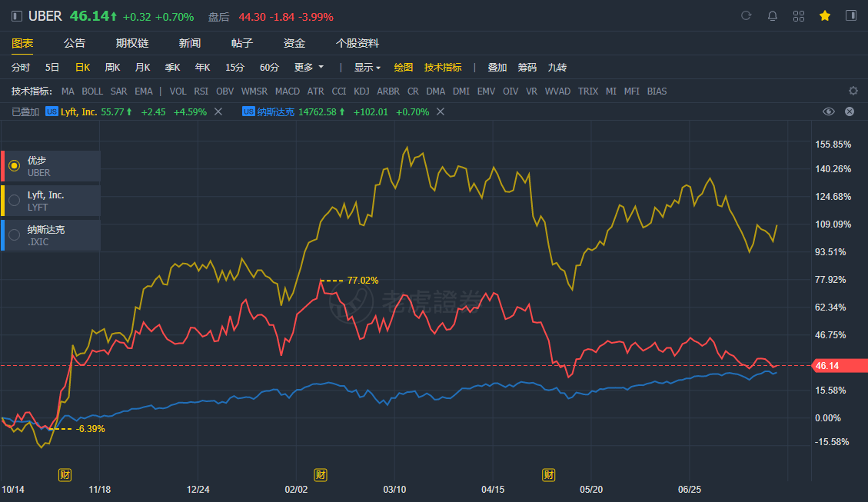Select the 15分 timeframe

coord(234,68)
